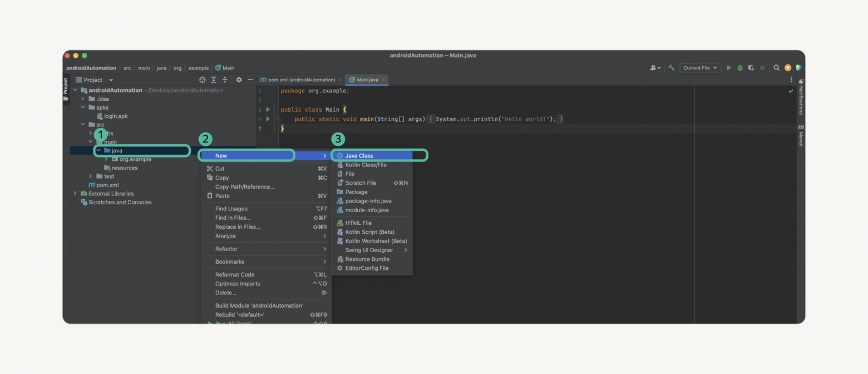Click Collapse All icon in Project panel
868x374 pixels.
click(x=225, y=80)
